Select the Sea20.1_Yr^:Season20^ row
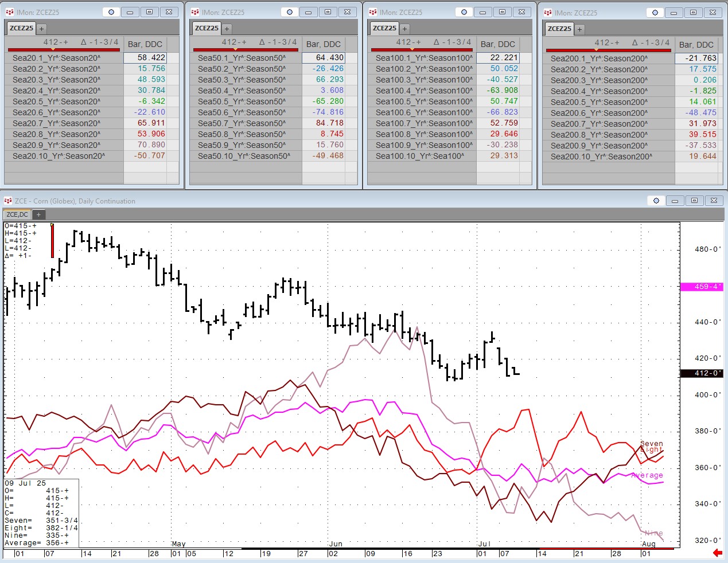The image size is (728, 563). tap(56, 58)
